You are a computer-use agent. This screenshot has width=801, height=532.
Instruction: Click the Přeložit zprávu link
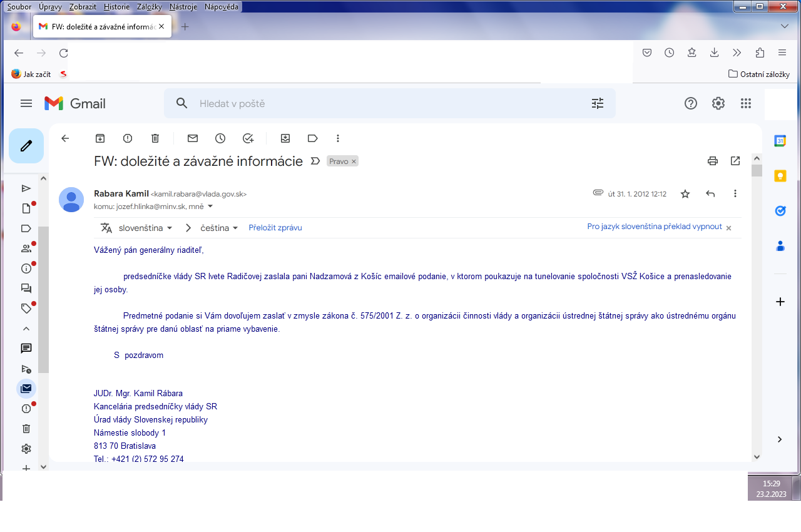coord(275,228)
